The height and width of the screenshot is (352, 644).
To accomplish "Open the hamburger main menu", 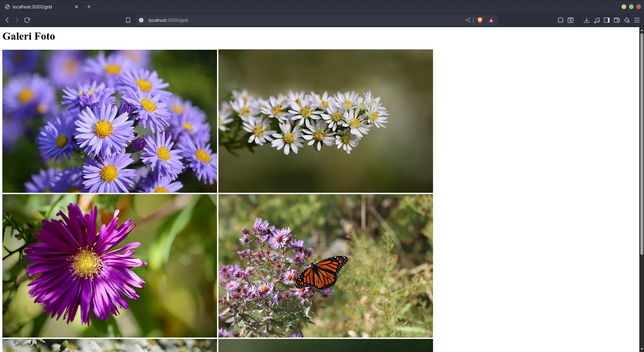I will (637, 20).
